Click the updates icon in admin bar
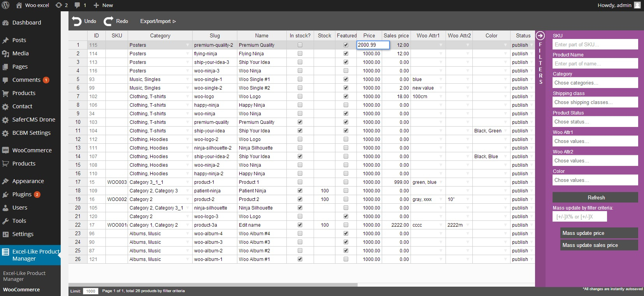 coord(59,5)
